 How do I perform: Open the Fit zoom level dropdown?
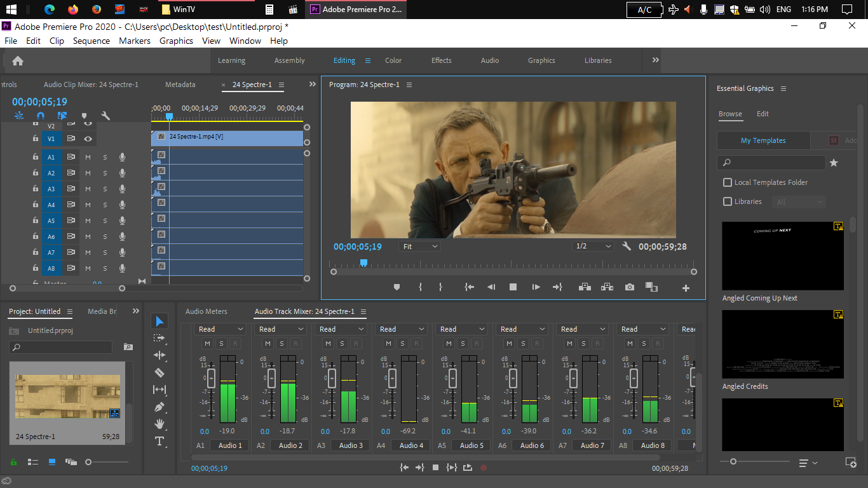point(419,247)
